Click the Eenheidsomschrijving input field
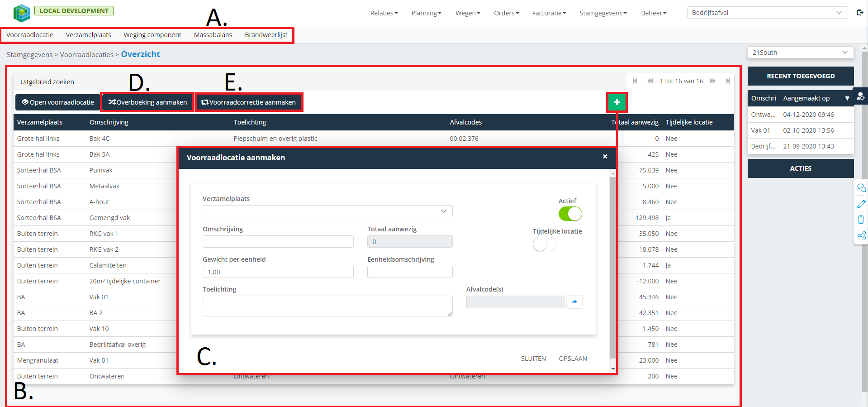Viewport: 868px width, 407px height. (x=410, y=272)
